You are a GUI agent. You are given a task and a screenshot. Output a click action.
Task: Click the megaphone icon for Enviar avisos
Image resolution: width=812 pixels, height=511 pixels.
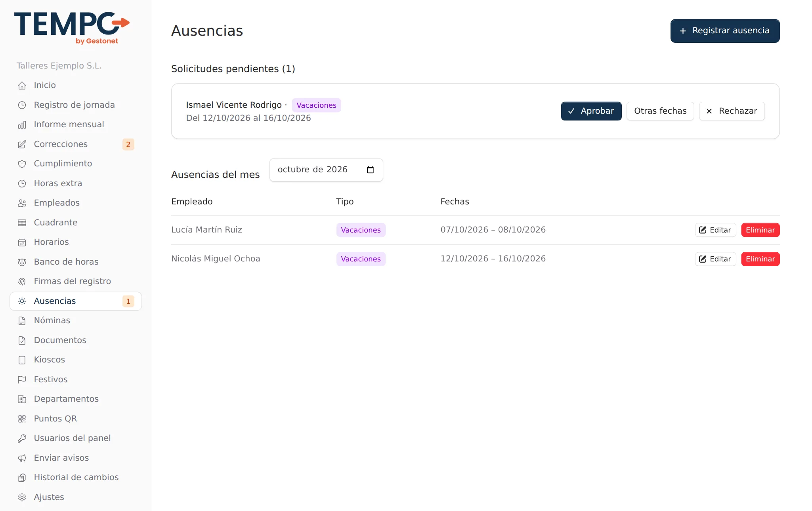click(22, 458)
